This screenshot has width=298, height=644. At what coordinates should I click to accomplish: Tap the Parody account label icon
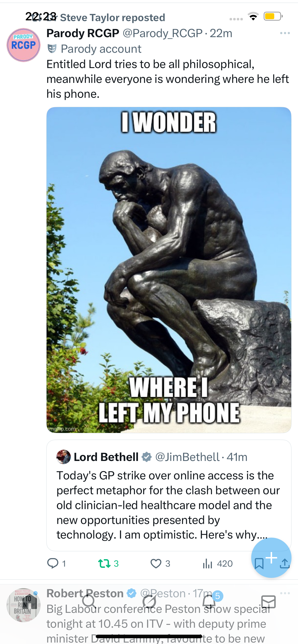point(52,49)
